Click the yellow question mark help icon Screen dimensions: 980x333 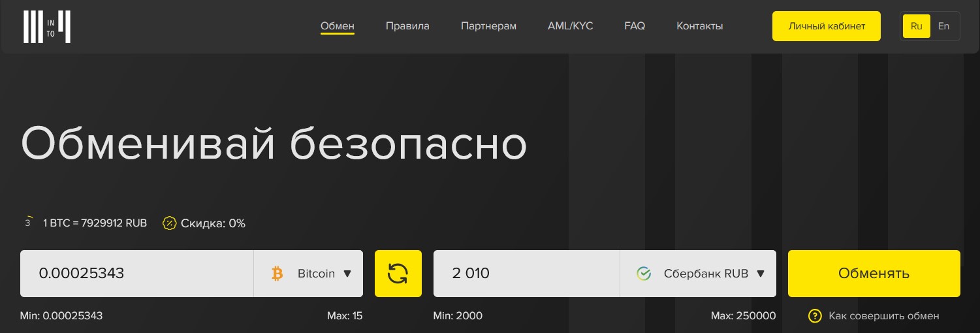(815, 316)
